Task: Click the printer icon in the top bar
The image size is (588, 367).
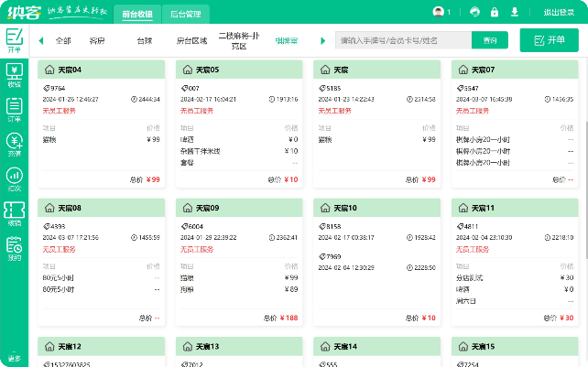Action: 474,12
